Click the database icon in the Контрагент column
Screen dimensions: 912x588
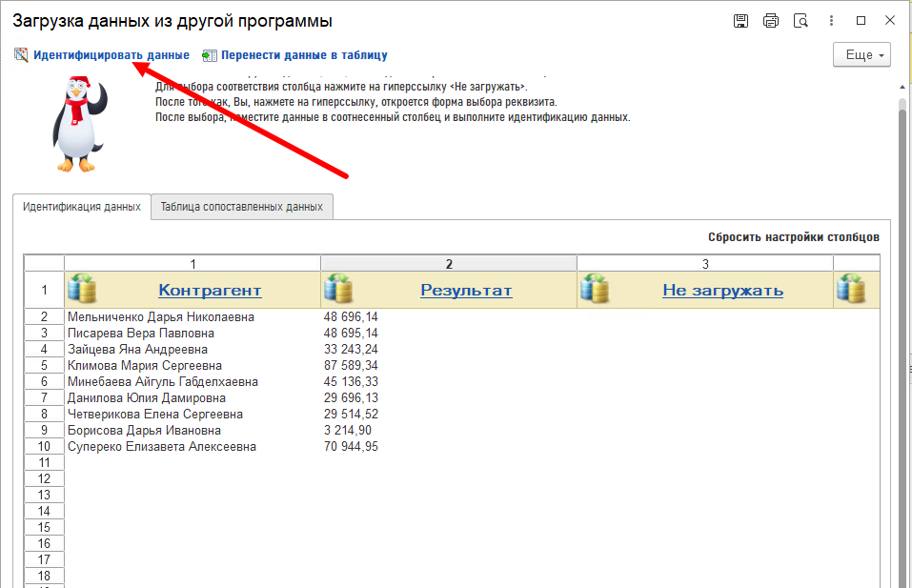(82, 289)
